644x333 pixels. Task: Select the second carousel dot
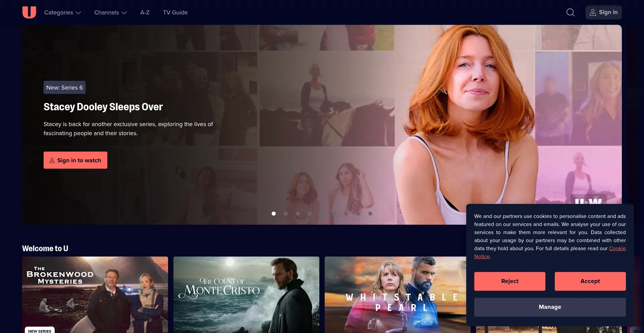pyautogui.click(x=286, y=214)
